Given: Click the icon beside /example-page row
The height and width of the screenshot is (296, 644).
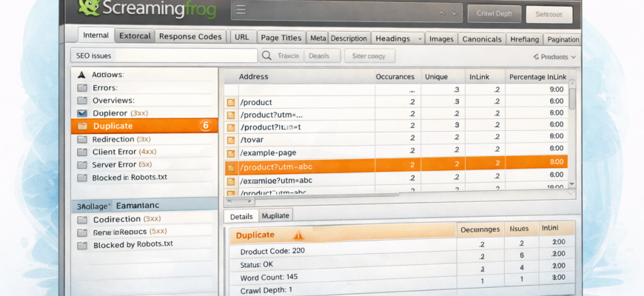Looking at the screenshot, I should (x=231, y=153).
